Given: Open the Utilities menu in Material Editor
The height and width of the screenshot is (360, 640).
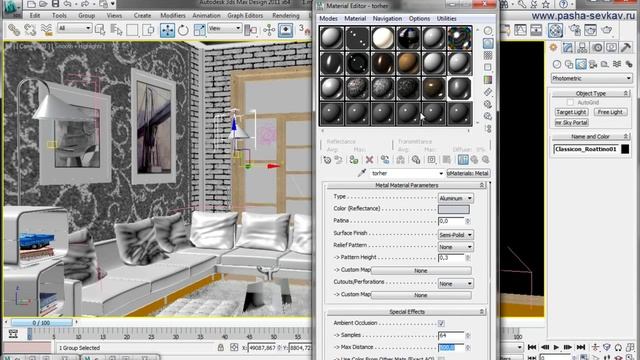Looking at the screenshot, I should [x=446, y=19].
